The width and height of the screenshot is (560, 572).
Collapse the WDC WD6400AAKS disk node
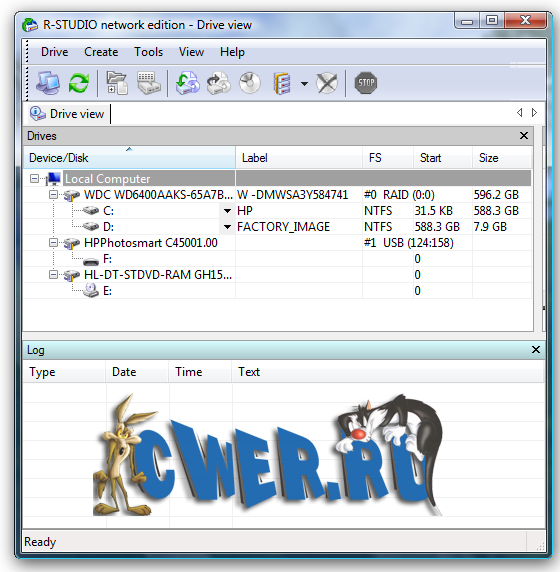54,195
